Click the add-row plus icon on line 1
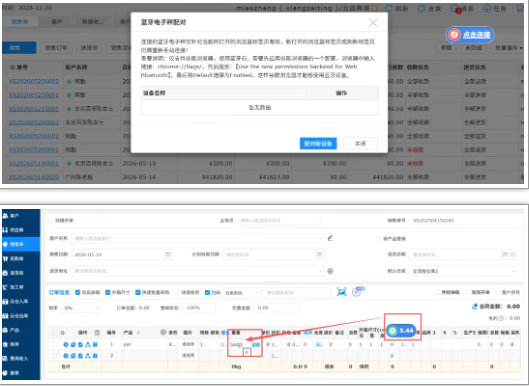Image resolution: width=529 pixels, height=386 pixels. 66,344
